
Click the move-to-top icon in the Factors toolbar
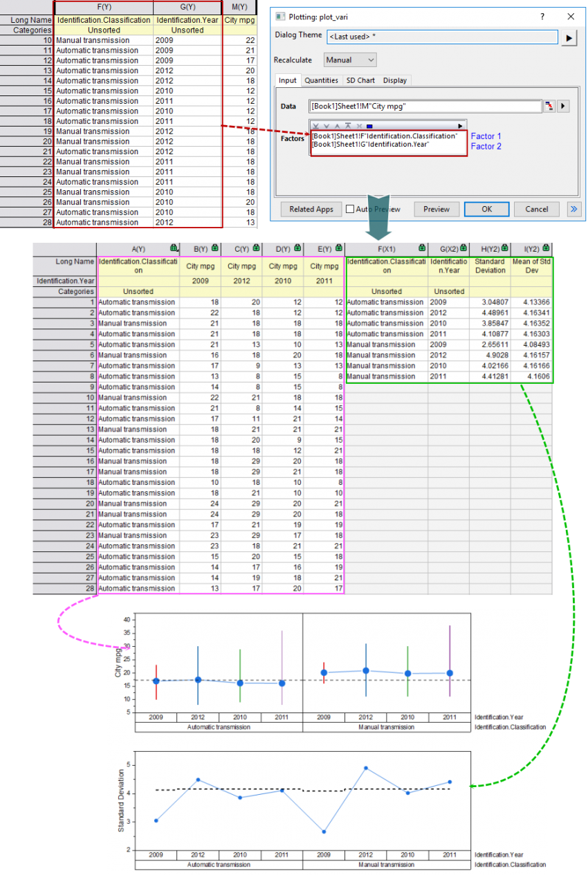tap(348, 126)
